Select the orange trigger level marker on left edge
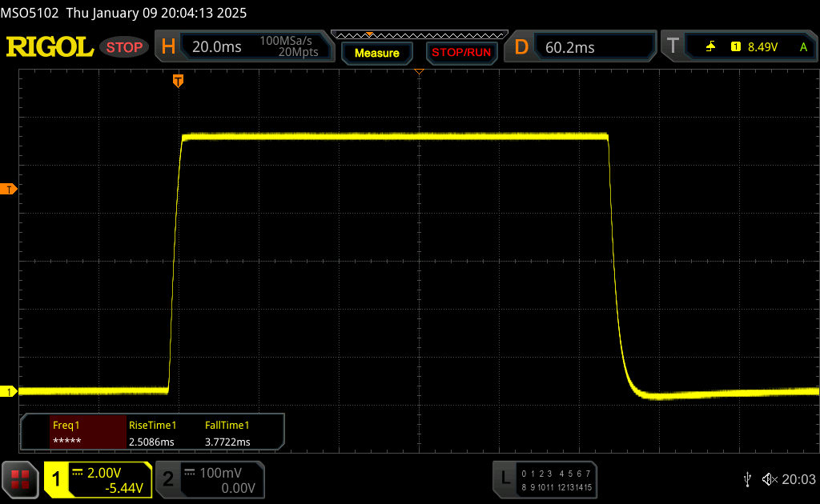The image size is (820, 504). pos(10,190)
